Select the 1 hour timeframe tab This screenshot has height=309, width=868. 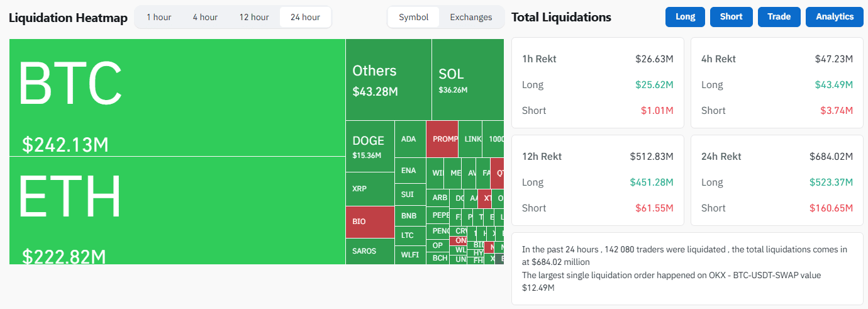[159, 17]
